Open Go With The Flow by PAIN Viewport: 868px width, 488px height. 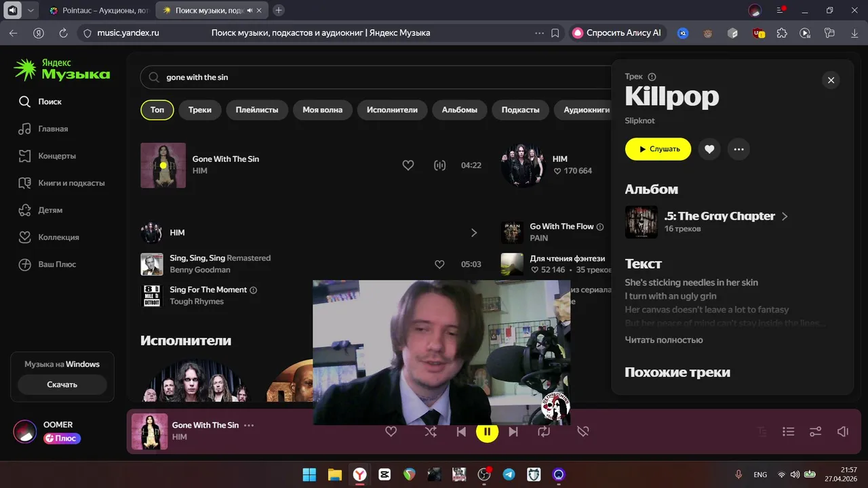[561, 226]
